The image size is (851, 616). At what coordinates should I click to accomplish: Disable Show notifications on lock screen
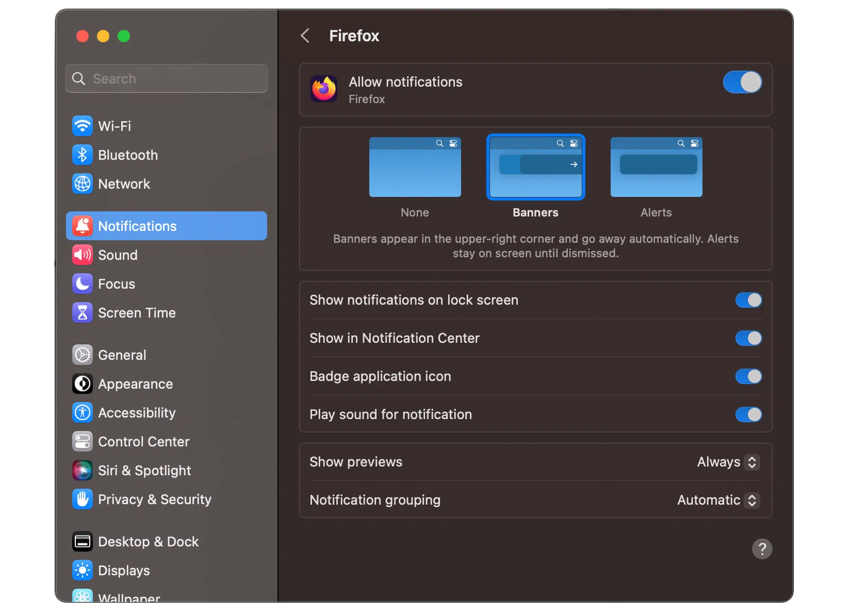pos(749,300)
